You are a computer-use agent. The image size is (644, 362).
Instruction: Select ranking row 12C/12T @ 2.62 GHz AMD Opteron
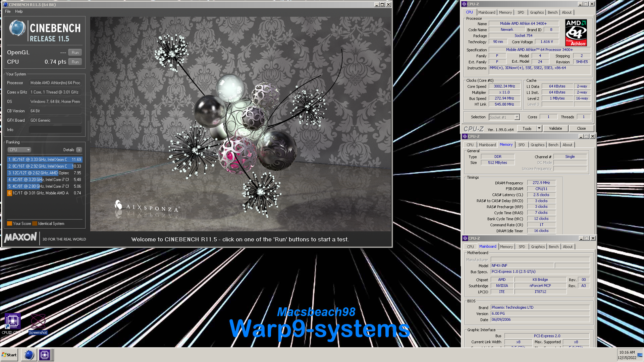[x=44, y=173]
